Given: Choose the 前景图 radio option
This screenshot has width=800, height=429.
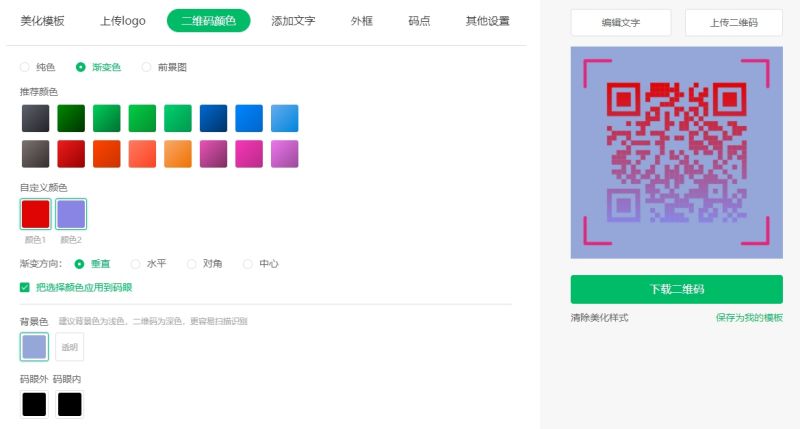Looking at the screenshot, I should coord(147,67).
